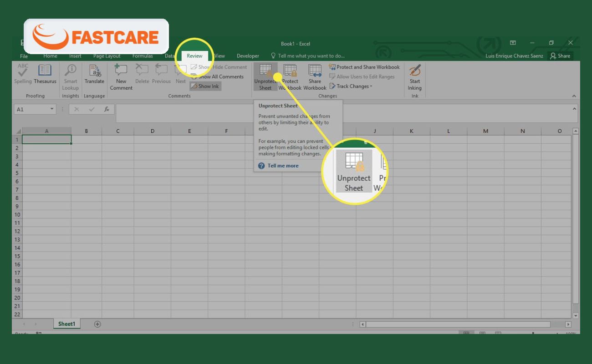The image size is (592, 364).
Task: Expand the Track Changes dropdown
Action: pyautogui.click(x=351, y=86)
